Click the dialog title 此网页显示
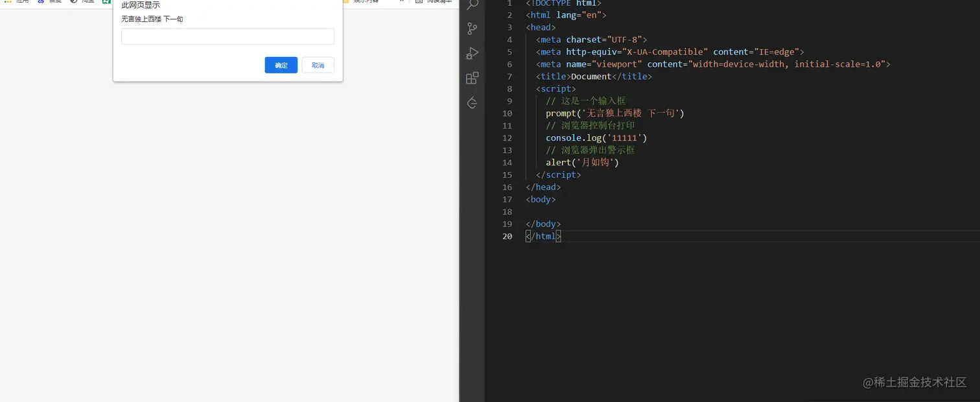 141,5
